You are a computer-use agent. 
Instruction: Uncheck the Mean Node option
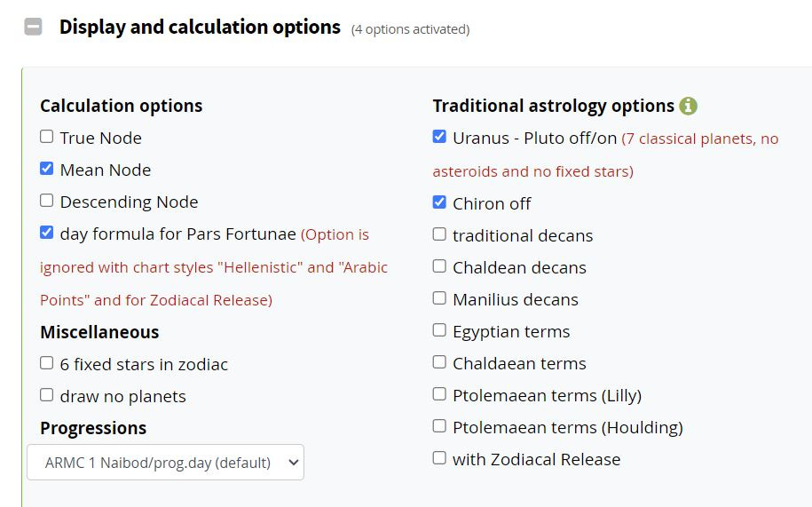tap(47, 169)
